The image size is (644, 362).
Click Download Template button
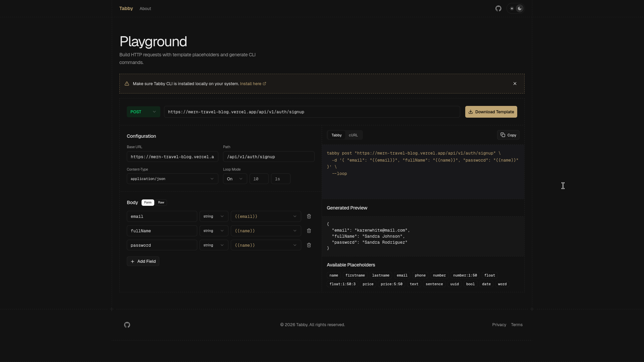coord(491,112)
